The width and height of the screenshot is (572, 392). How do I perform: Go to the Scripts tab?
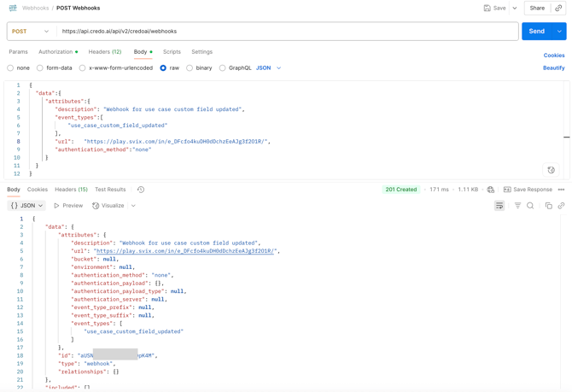click(x=172, y=52)
